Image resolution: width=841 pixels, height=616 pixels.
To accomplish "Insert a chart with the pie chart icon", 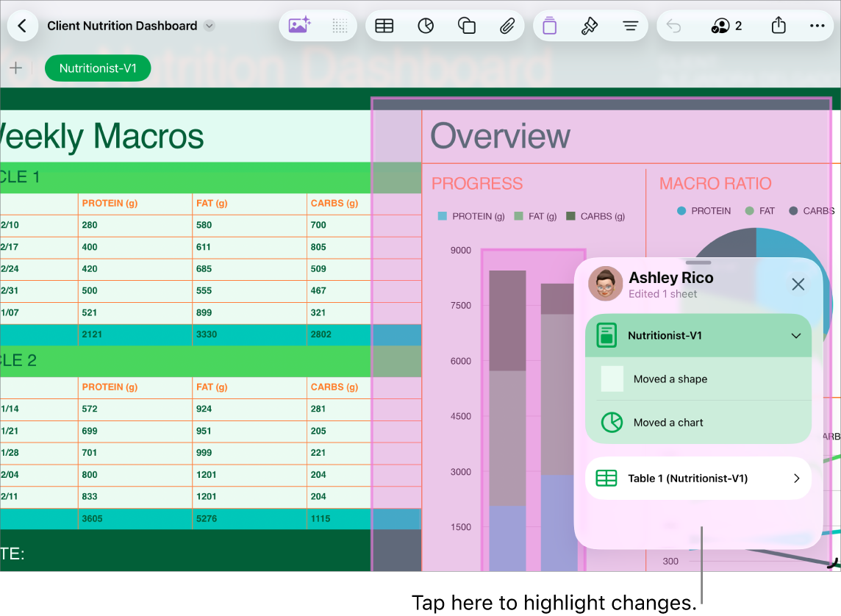I will [x=425, y=26].
